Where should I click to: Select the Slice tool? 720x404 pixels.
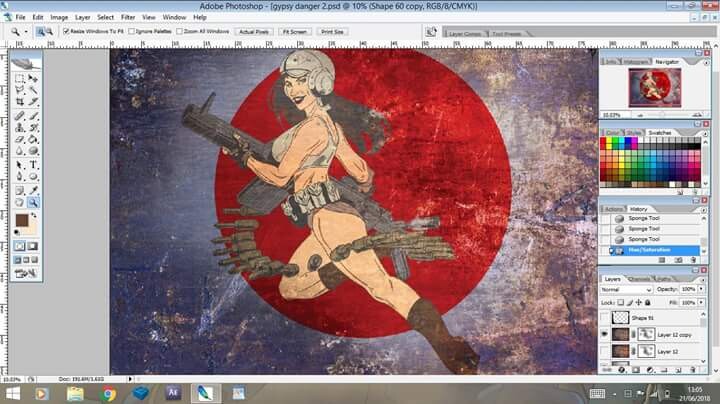click(x=33, y=101)
